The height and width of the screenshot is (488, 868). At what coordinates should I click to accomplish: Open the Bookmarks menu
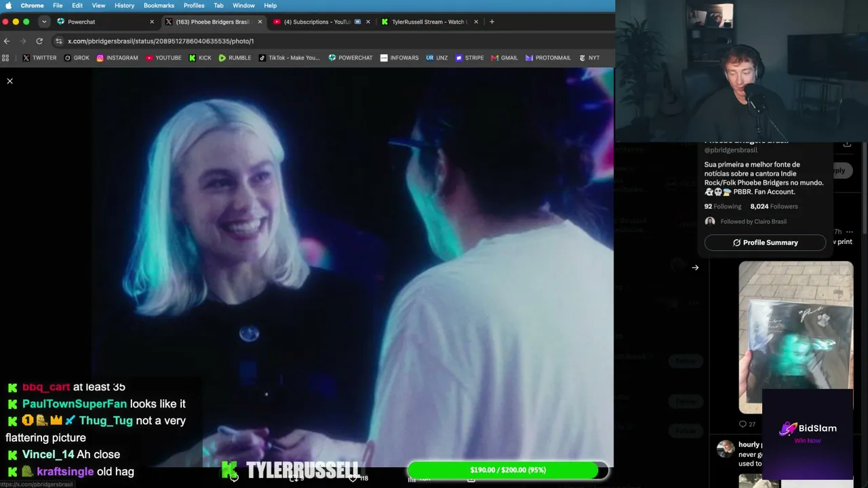pos(159,5)
